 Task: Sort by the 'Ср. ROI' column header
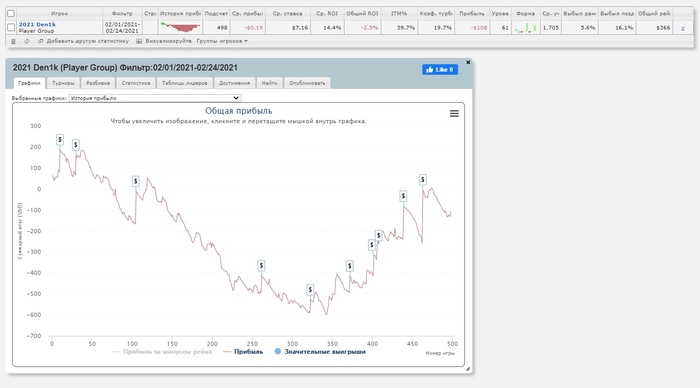(327, 13)
